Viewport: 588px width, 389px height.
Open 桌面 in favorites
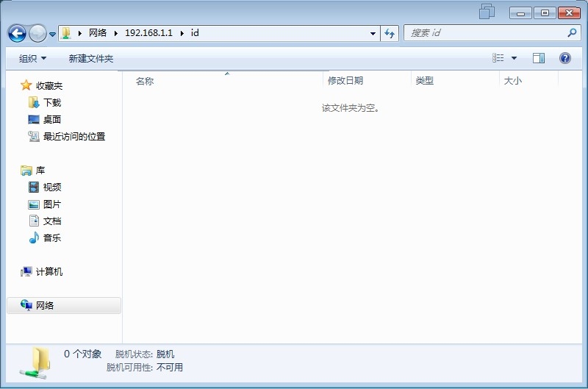[x=51, y=119]
